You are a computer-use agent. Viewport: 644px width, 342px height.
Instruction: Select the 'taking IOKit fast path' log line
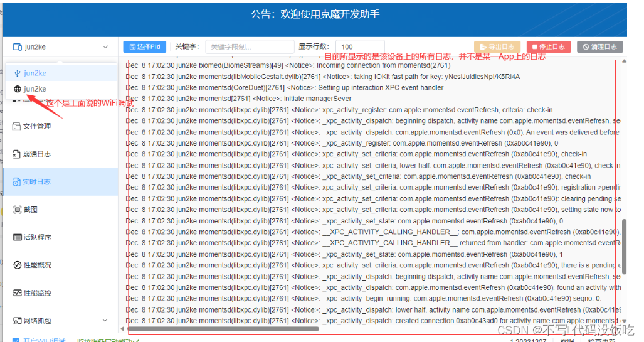(323, 77)
